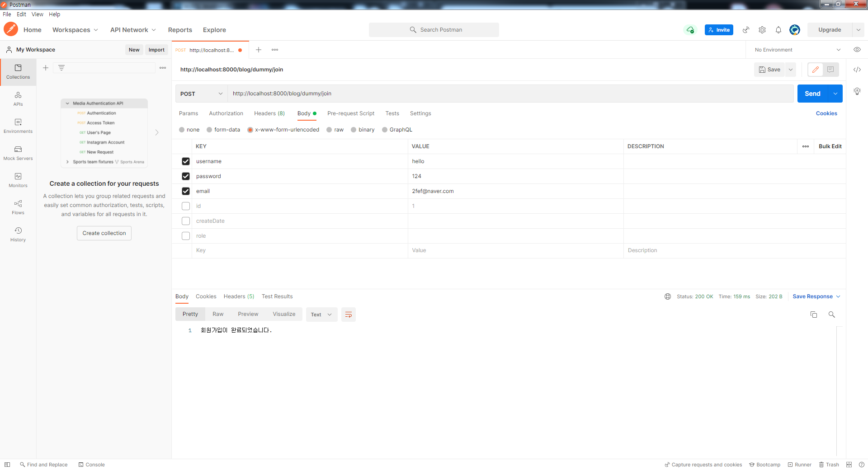Uncheck the password parameter checkbox
Image resolution: width=868 pixels, height=470 pixels.
pos(186,176)
